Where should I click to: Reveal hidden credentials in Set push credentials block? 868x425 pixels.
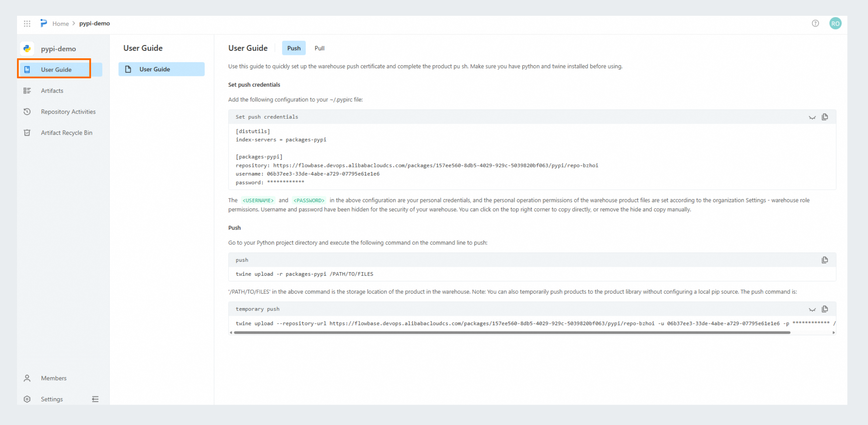coord(812,117)
